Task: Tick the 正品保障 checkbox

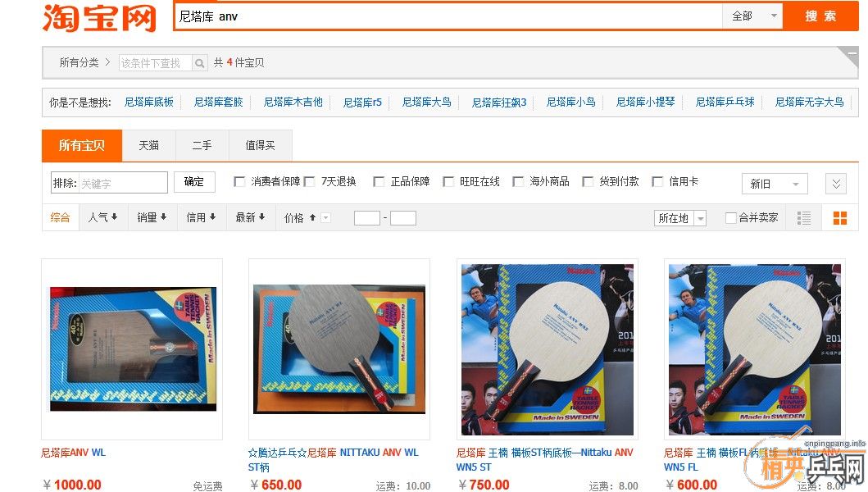Action: click(x=379, y=182)
